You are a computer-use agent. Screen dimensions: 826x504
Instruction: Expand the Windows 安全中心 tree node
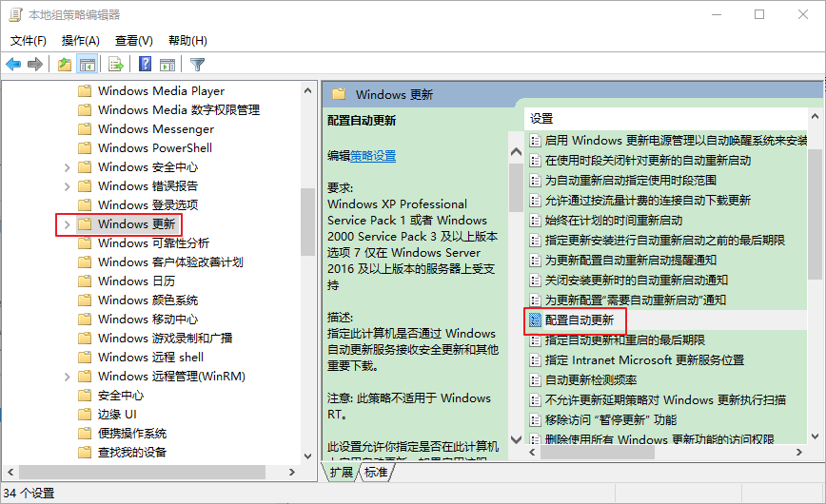point(67,167)
